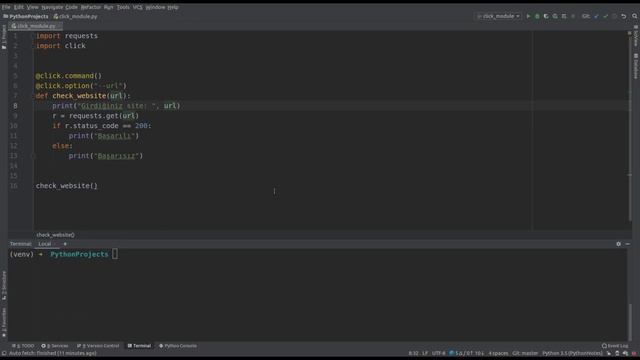640x360 pixels.
Task: Commit changes with the green Git checkmark
Action: pyautogui.click(x=605, y=16)
